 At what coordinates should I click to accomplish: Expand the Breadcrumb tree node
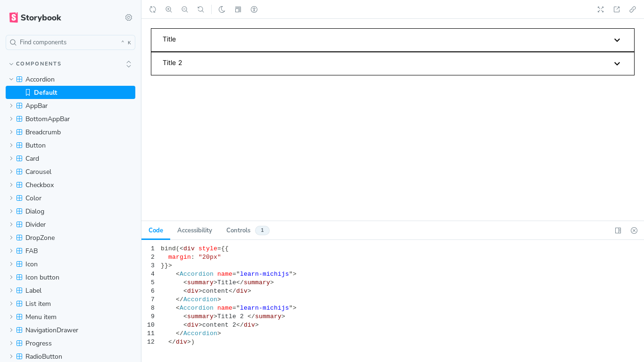click(11, 132)
